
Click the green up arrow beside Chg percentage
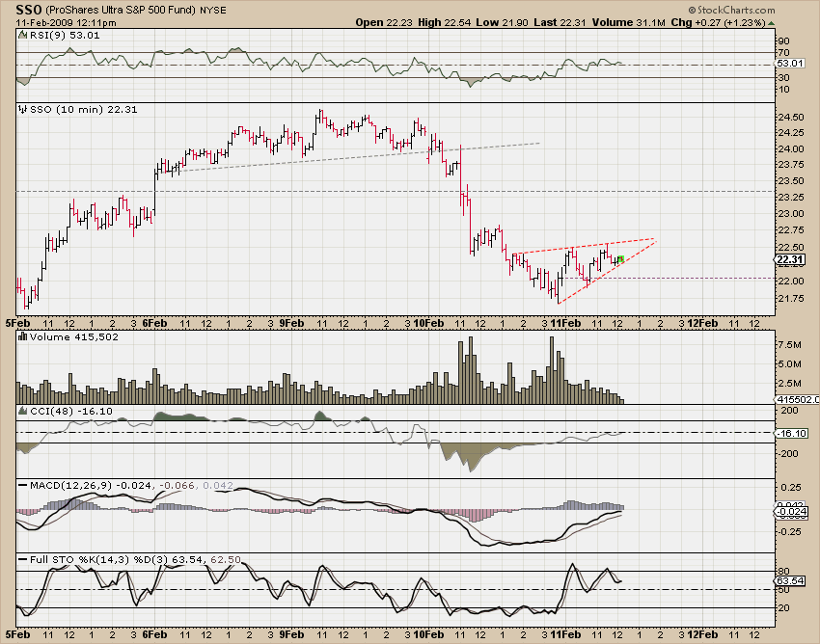click(x=772, y=23)
